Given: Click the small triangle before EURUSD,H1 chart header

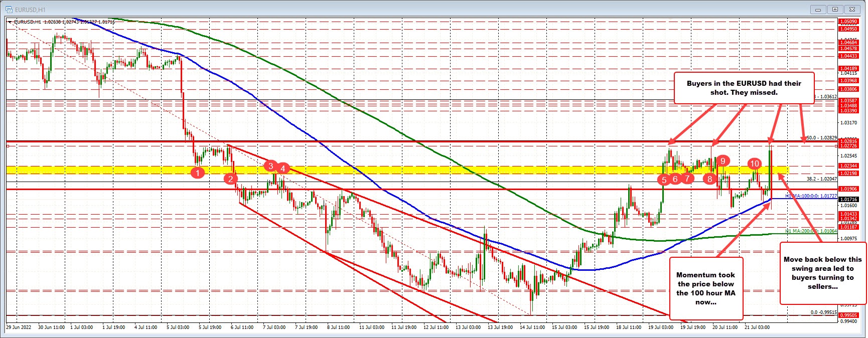Looking at the screenshot, I should coord(10,22).
